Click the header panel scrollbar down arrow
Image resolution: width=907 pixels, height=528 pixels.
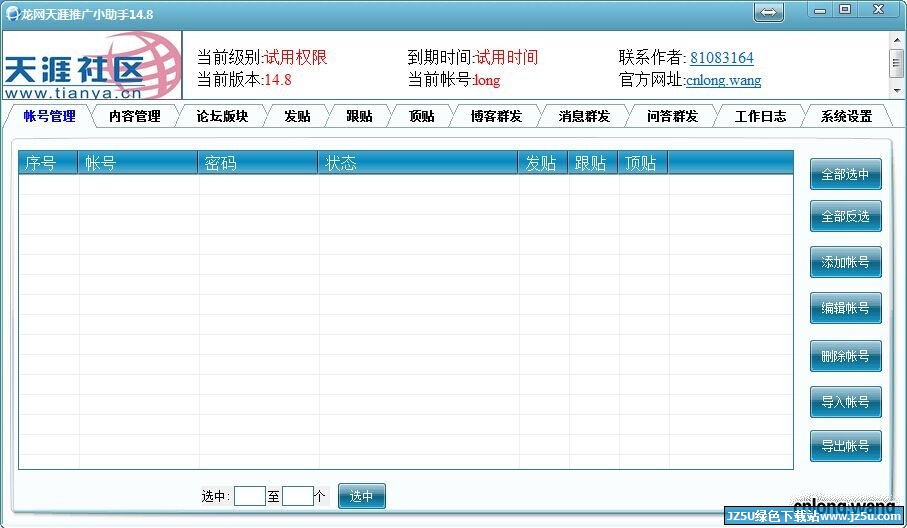tap(897, 91)
